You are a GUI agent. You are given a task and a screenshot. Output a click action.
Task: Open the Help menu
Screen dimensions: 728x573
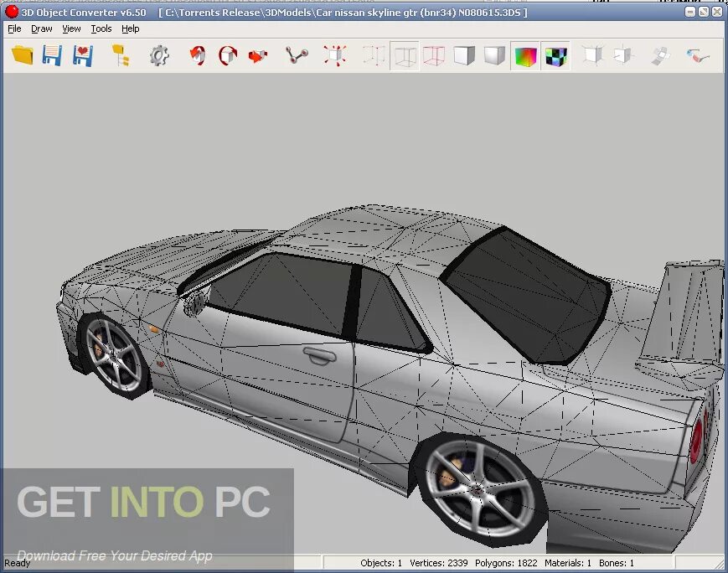131,28
